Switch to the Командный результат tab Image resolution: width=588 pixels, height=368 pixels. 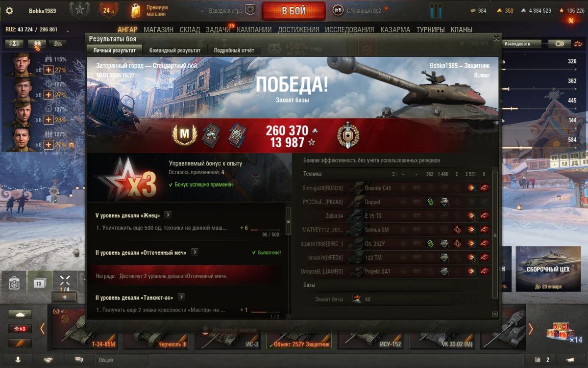pyautogui.click(x=175, y=50)
